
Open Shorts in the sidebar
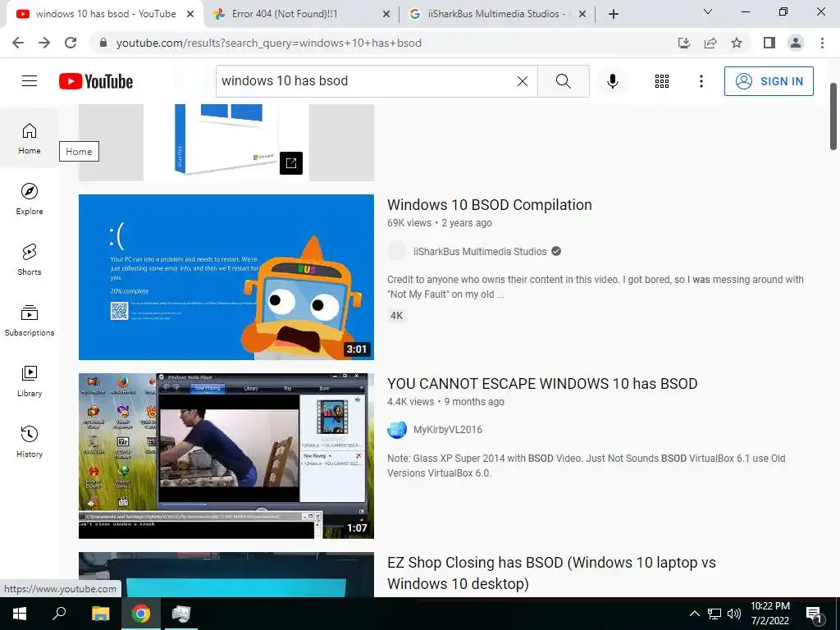click(30, 259)
